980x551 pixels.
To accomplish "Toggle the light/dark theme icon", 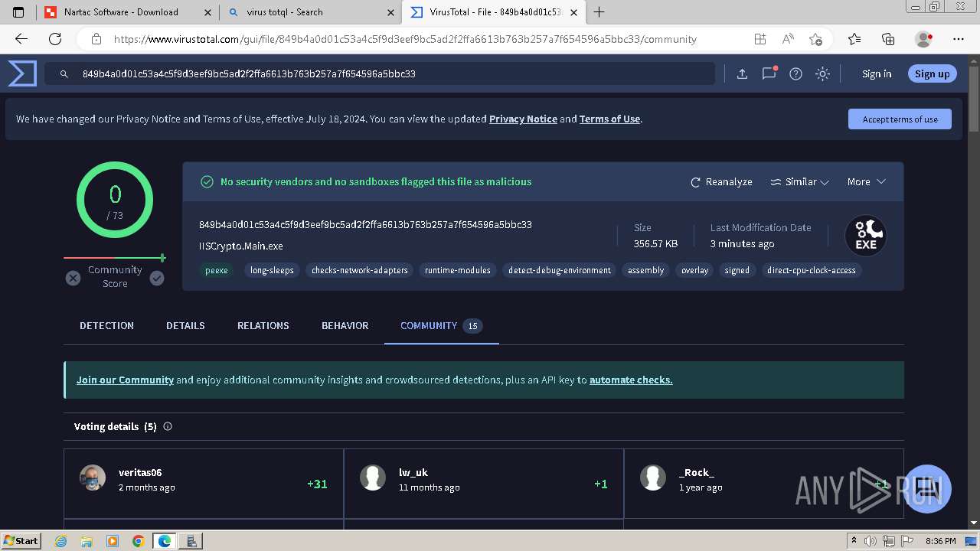I will 822,74.
